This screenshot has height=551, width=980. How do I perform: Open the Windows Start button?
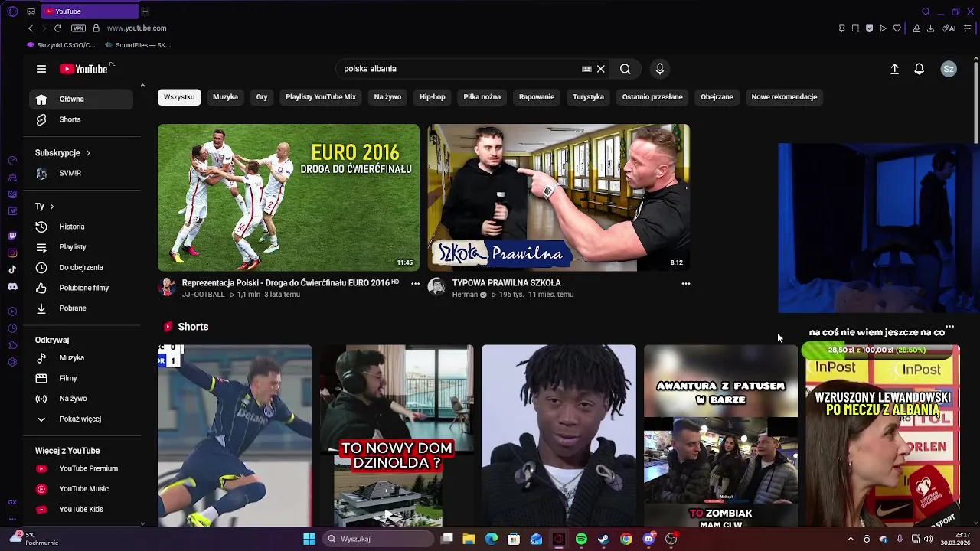click(309, 540)
